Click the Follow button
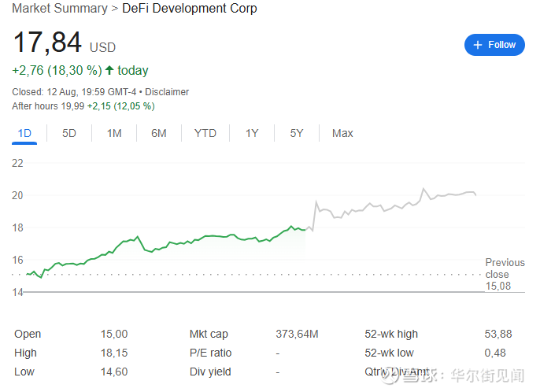The width and height of the screenshot is (540, 392). (x=494, y=45)
